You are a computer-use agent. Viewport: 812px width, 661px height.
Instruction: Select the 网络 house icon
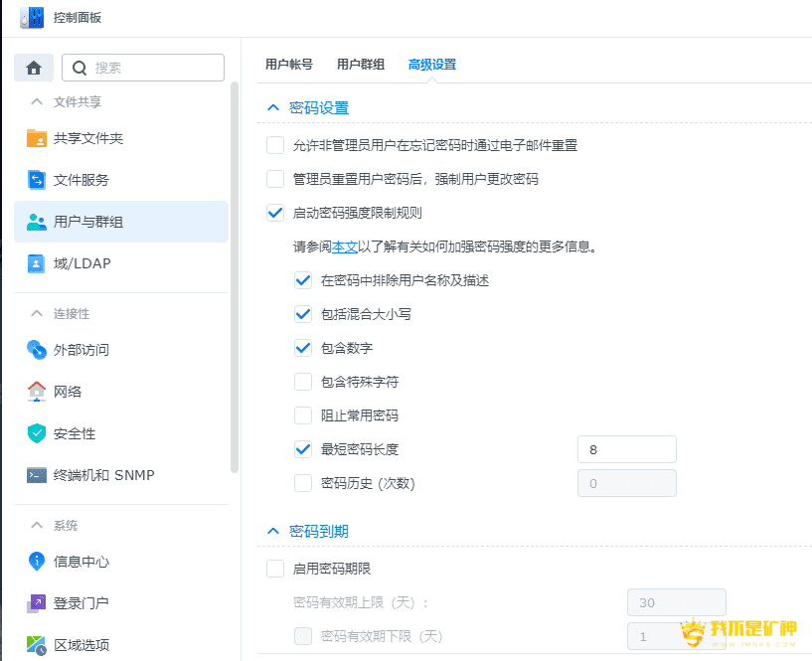[37, 391]
